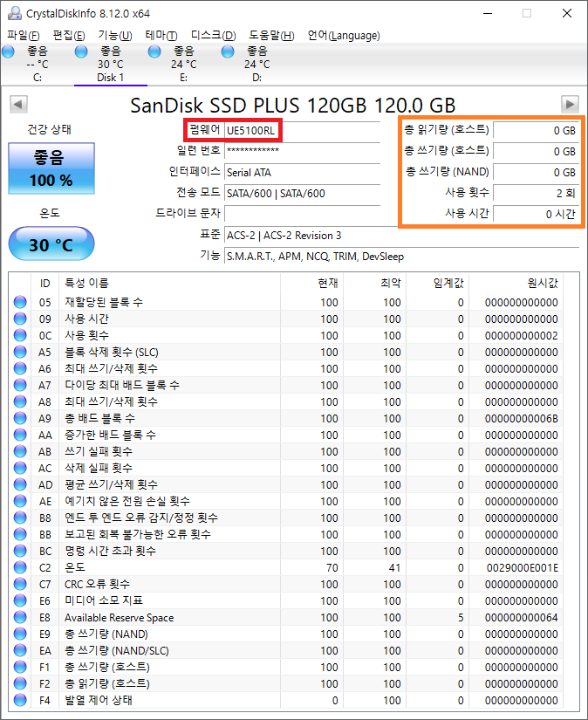588x720 pixels.
Task: Click raw value 0029000E001E
Action: 523,568
